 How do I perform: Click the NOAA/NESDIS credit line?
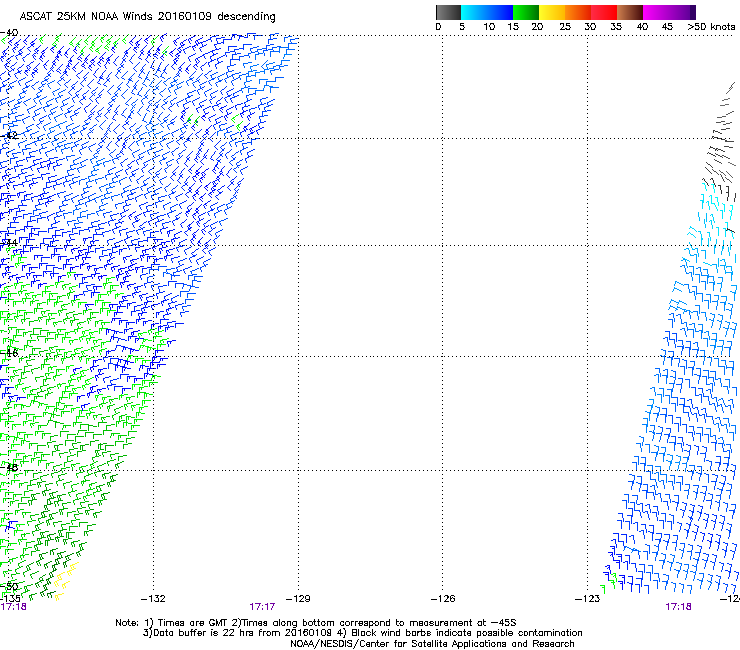(x=432, y=644)
